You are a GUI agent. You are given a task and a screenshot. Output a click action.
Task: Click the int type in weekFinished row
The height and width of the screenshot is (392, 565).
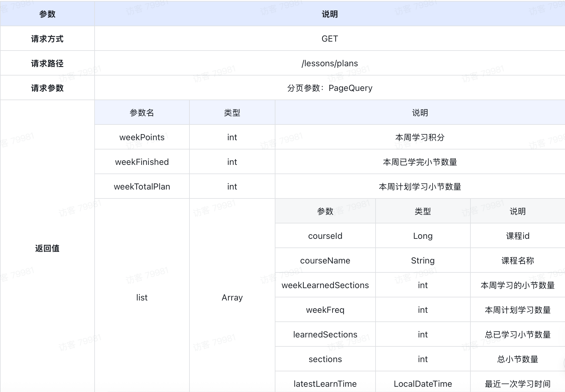tap(232, 162)
